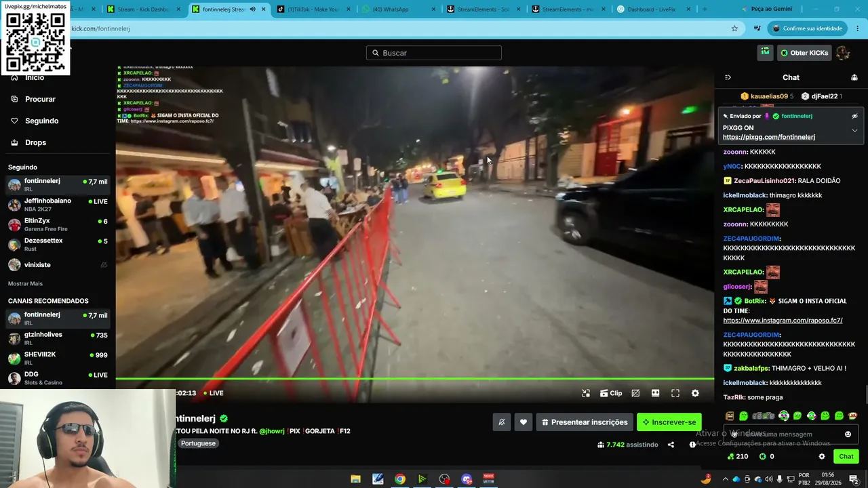This screenshot has height=488, width=868.
Task: Open the emoji picker in chat
Action: 848,434
